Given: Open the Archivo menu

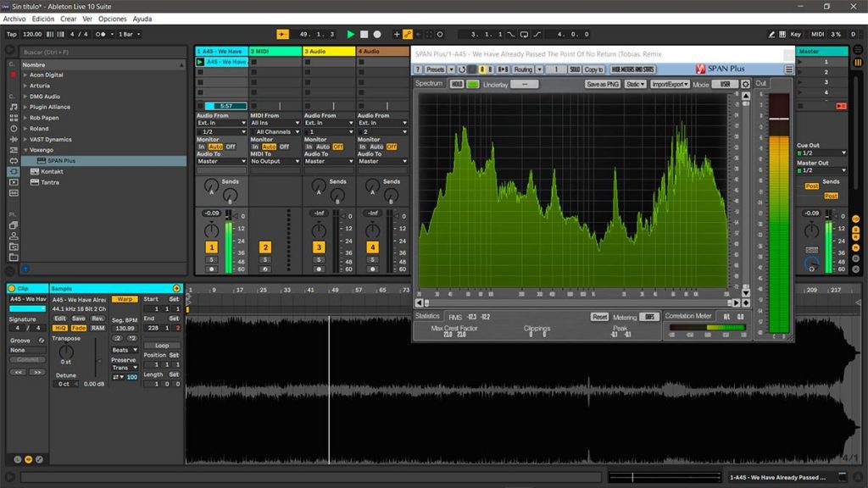Looking at the screenshot, I should tap(14, 19).
